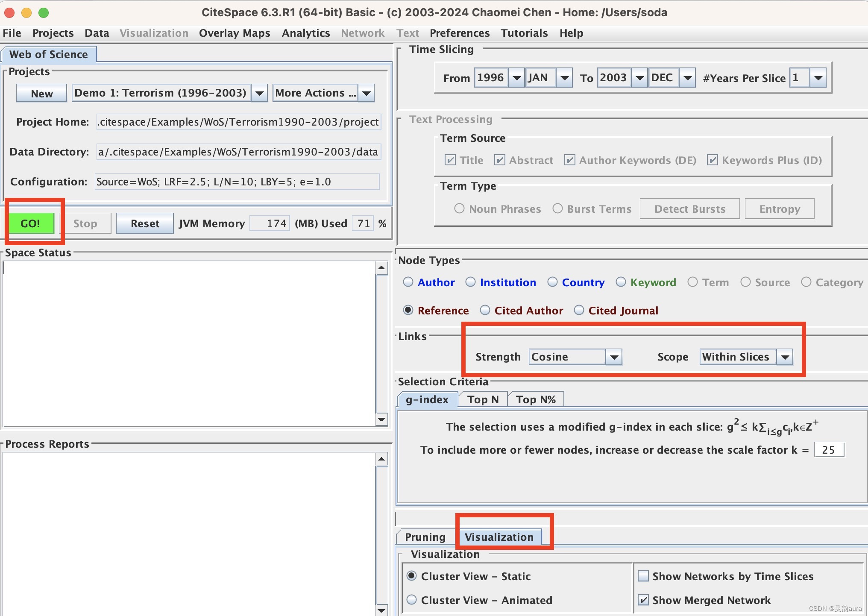
Task: Uncheck Show Merged Network checkbox
Action: 643,600
